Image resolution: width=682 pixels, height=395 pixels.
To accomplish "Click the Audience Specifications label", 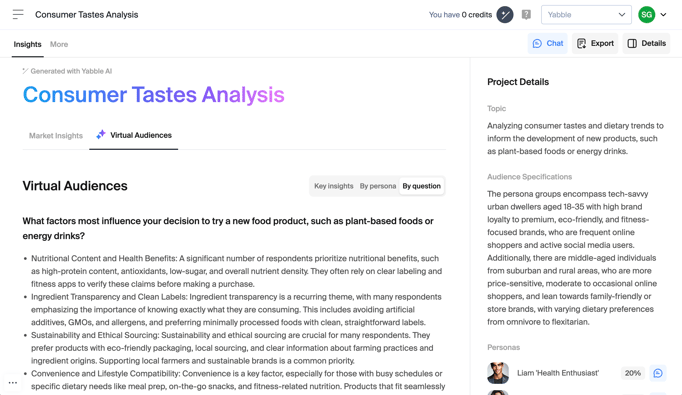I will point(529,177).
